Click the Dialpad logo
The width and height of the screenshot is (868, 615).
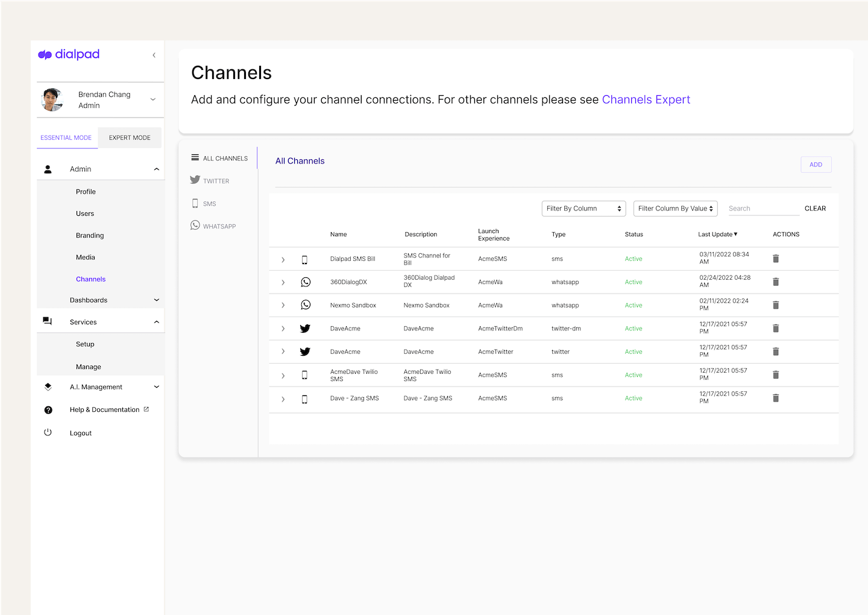[x=68, y=54]
